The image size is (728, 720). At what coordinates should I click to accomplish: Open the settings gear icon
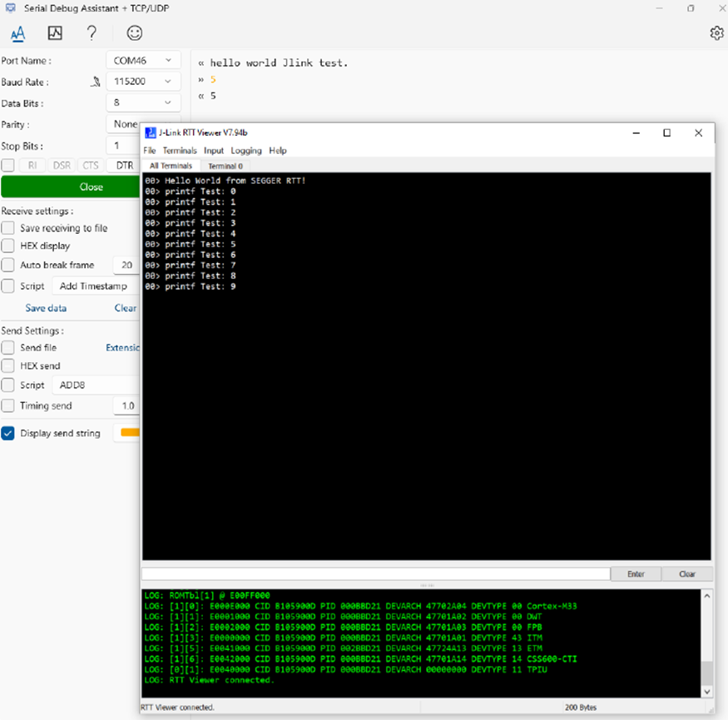point(716,32)
